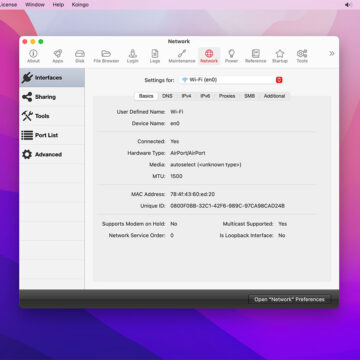Open the About toolbar icon
The image size is (360, 360).
pyautogui.click(x=33, y=56)
